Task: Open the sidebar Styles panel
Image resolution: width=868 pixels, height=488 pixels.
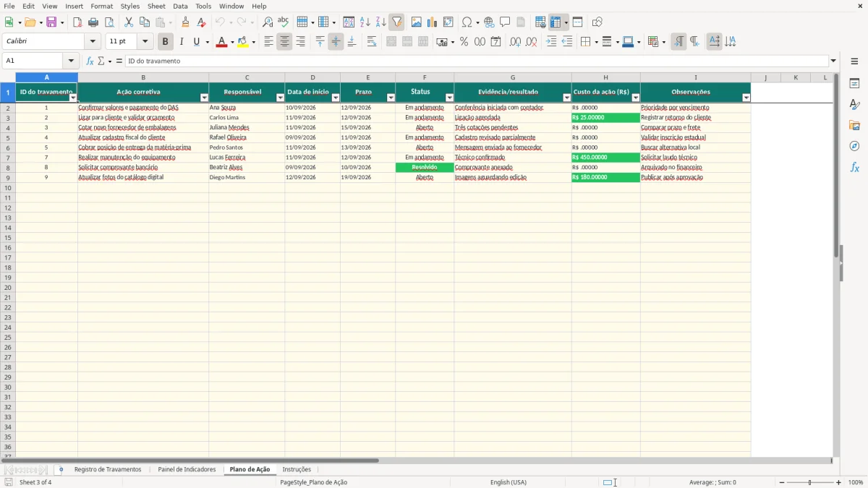Action: coord(854,104)
